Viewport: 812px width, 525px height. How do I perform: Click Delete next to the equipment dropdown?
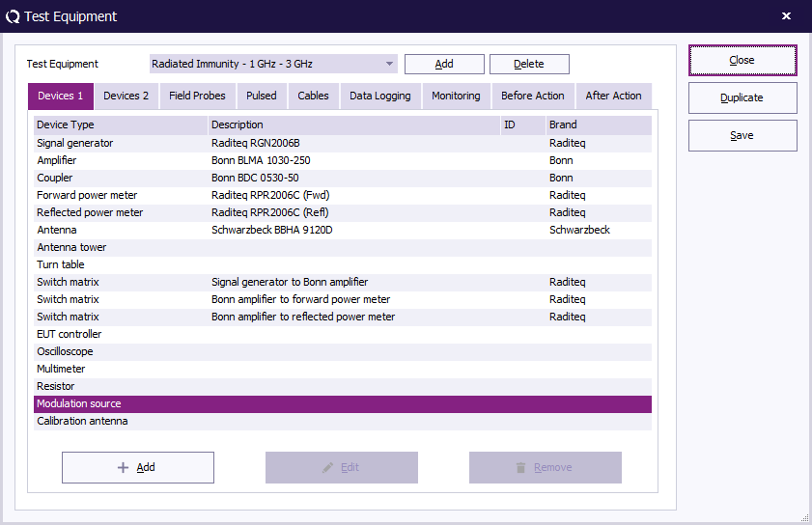tap(528, 64)
